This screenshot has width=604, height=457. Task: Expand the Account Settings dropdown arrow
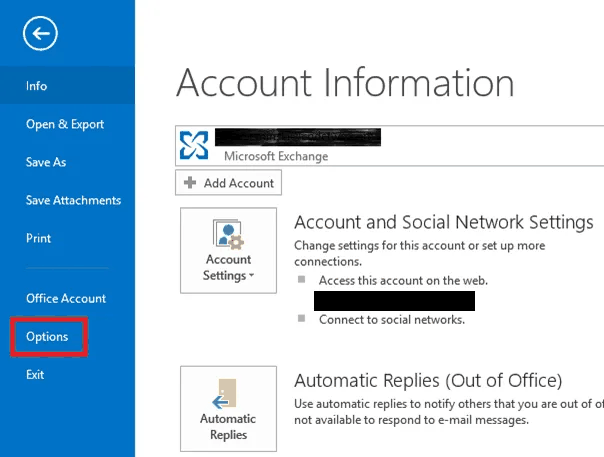252,275
